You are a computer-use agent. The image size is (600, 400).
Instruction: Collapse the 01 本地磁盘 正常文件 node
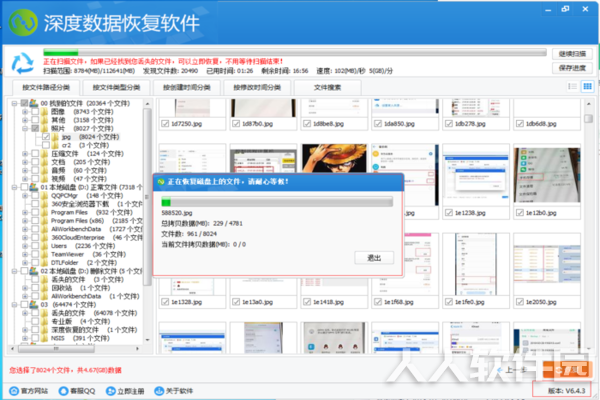point(14,187)
